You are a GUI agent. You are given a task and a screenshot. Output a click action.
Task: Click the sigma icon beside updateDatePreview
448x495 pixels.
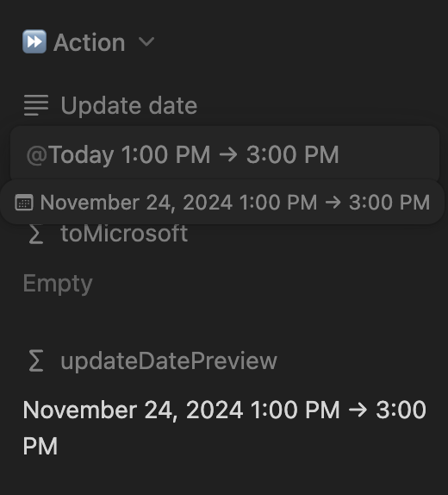pos(36,360)
